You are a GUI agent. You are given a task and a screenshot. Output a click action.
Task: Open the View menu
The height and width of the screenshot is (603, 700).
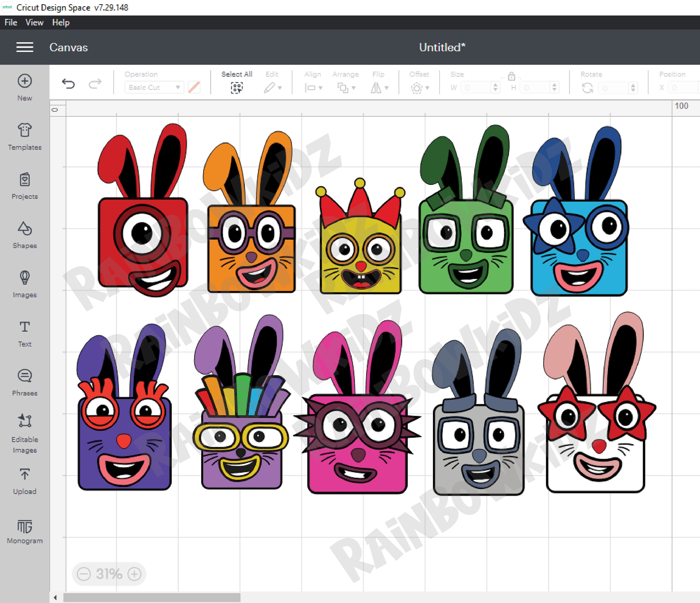click(x=34, y=22)
